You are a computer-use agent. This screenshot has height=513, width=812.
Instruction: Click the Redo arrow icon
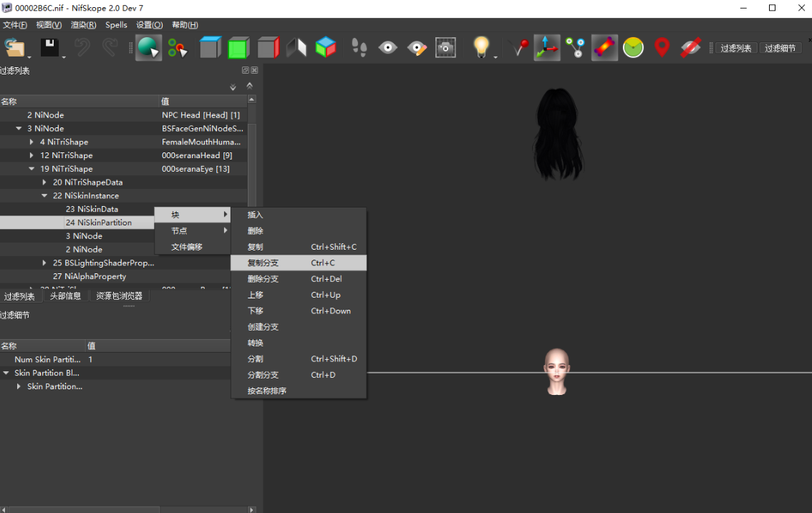click(x=110, y=48)
